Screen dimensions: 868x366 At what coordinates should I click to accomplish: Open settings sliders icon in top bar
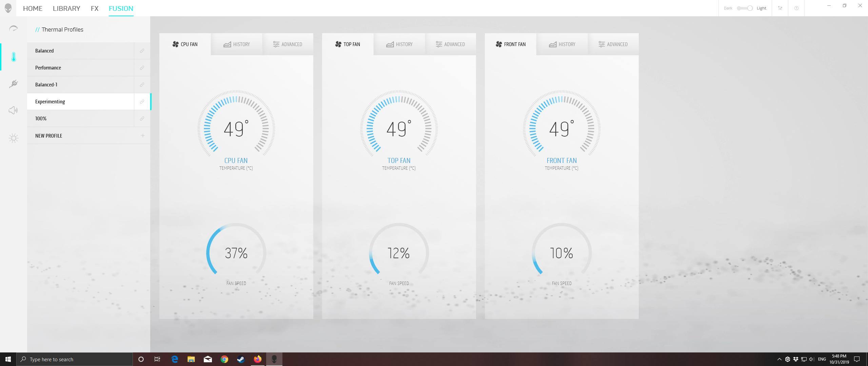coord(780,8)
